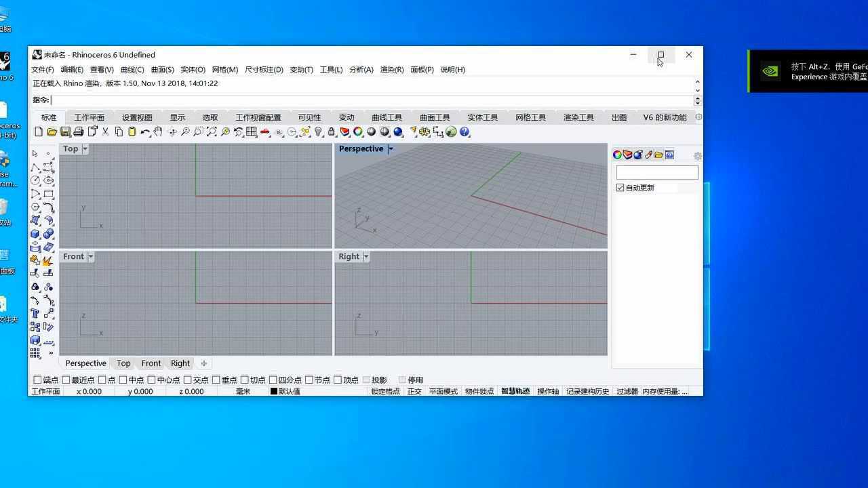The width and height of the screenshot is (868, 488).
Task: Open Help with the blue question icon
Action: (465, 131)
